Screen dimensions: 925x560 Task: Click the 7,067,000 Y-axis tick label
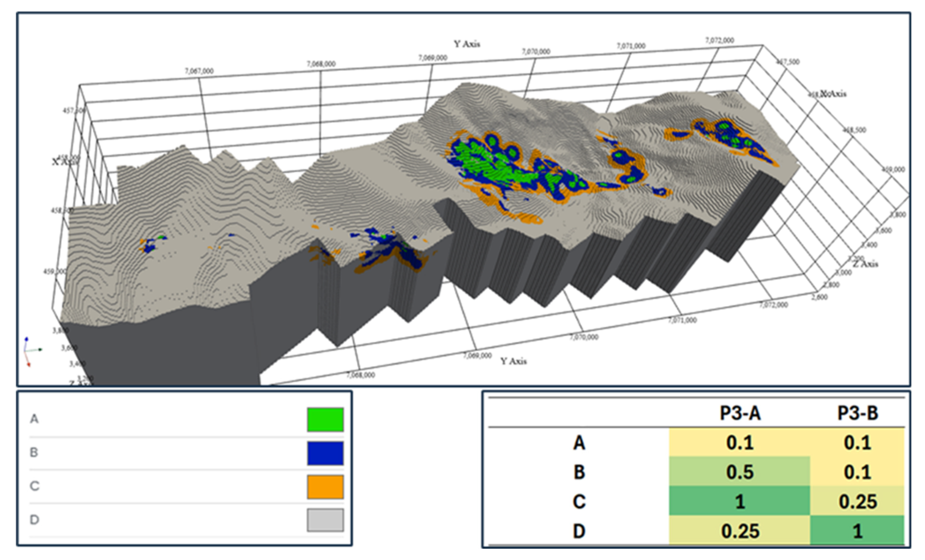[199, 71]
